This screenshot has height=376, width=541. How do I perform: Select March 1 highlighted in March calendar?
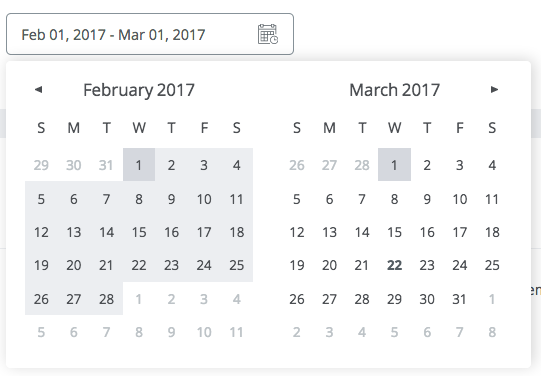pyautogui.click(x=394, y=165)
